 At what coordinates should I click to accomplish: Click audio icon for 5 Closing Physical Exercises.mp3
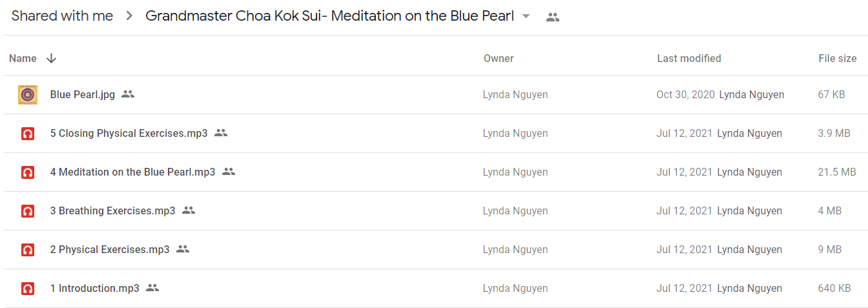point(28,134)
